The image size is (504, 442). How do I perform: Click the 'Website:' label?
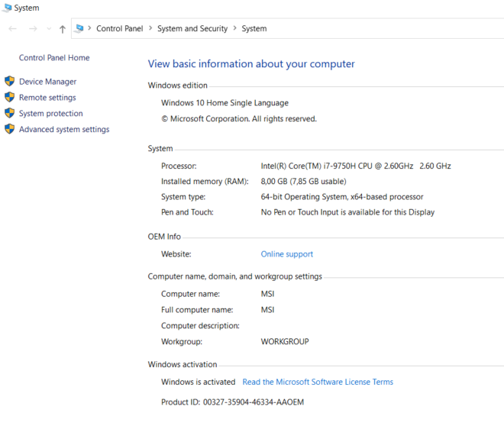[x=176, y=254]
